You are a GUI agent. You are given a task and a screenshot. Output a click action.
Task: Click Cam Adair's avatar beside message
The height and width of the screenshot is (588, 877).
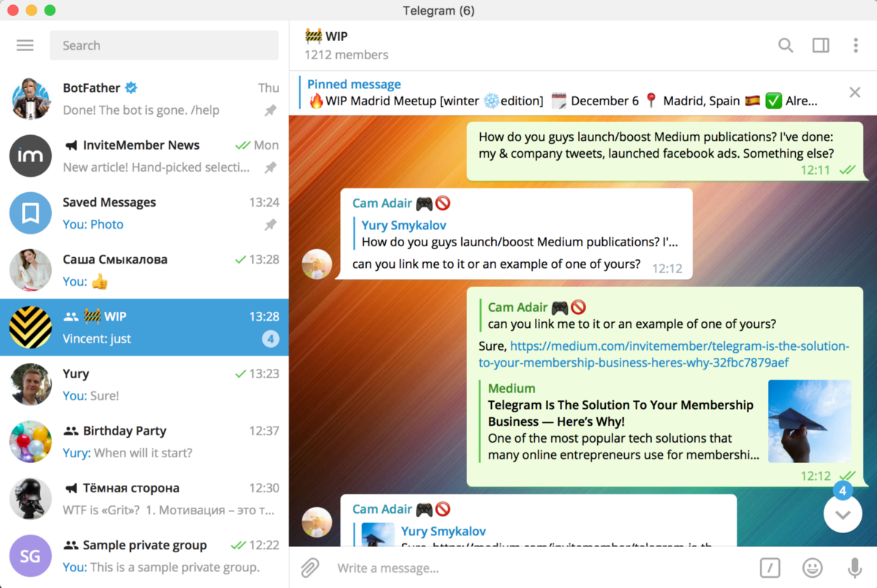(317, 264)
